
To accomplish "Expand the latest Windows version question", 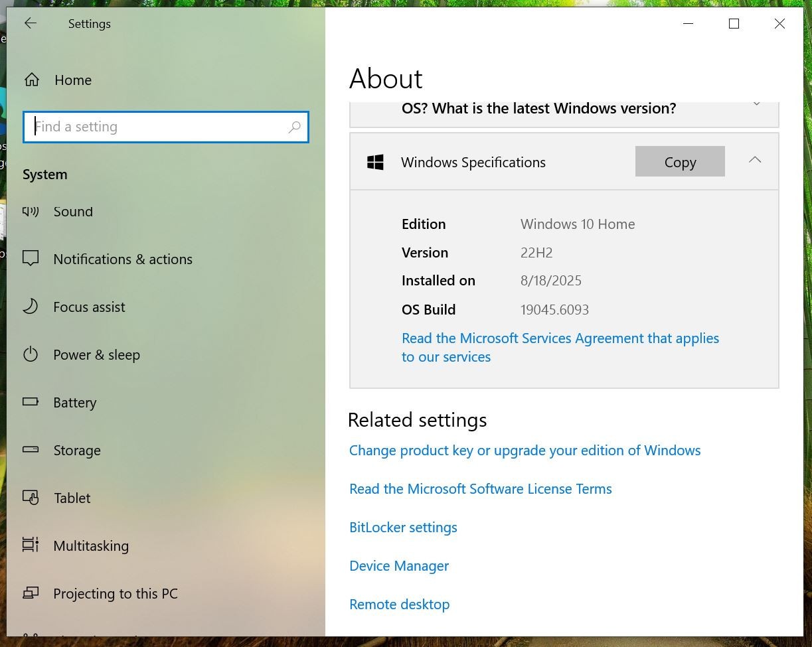I will click(756, 104).
